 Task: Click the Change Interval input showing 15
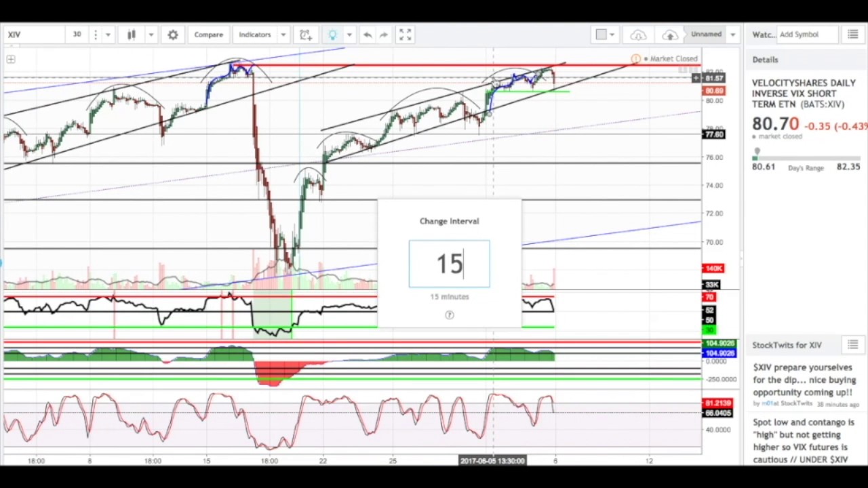point(449,264)
